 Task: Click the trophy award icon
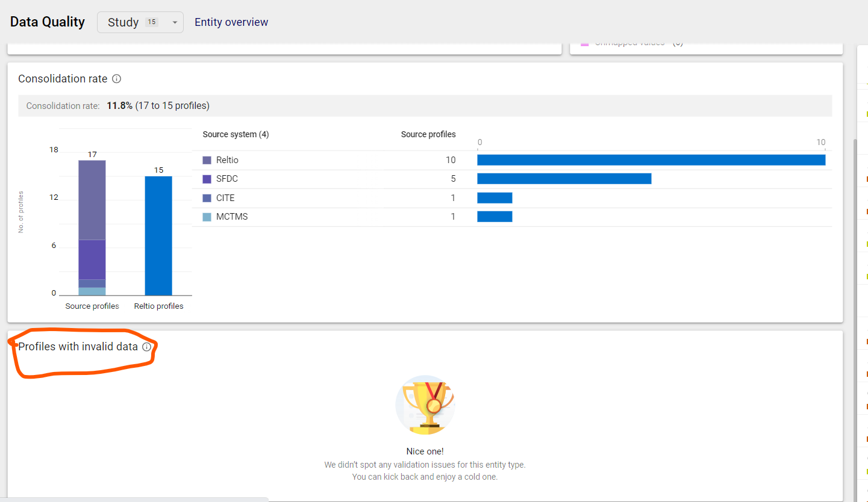(x=425, y=404)
